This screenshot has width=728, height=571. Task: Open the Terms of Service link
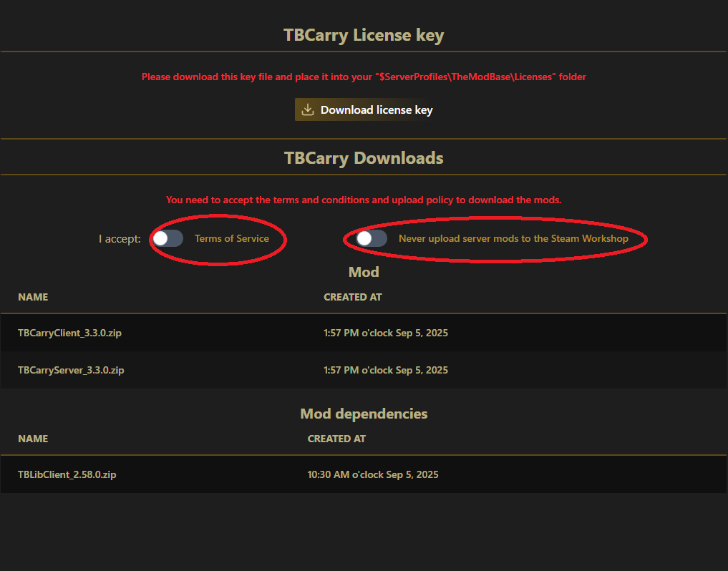[232, 238]
